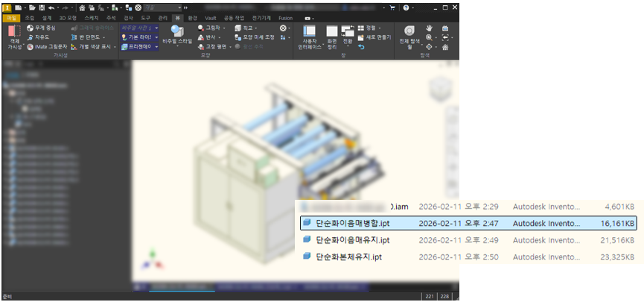The height and width of the screenshot is (302, 644).
Task: Select file 단순화이음매병합.ipt in the list
Action: pos(352,223)
